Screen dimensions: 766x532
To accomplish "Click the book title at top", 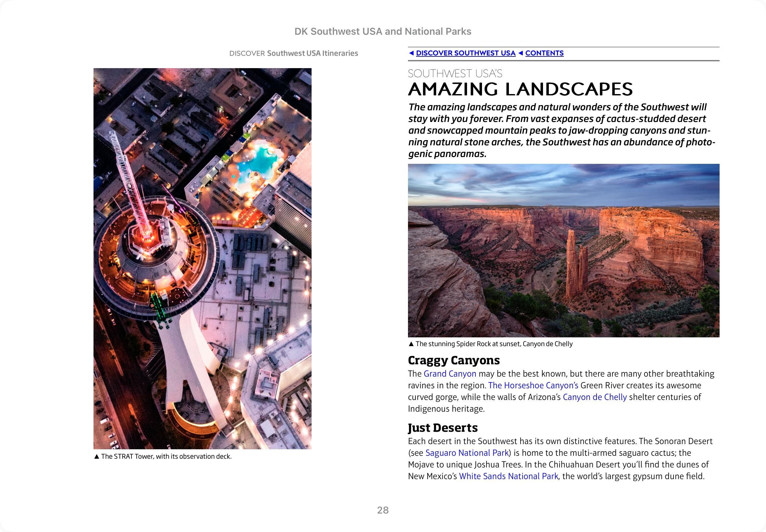I will (x=382, y=31).
